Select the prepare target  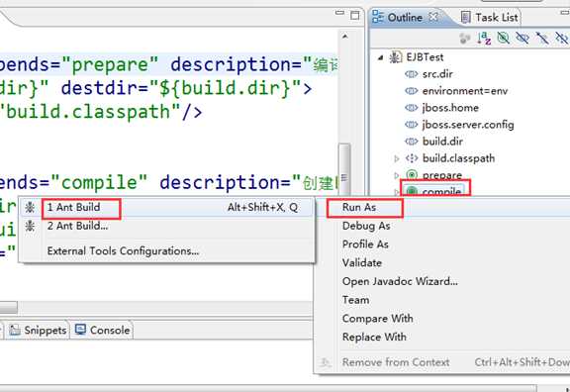click(x=441, y=175)
